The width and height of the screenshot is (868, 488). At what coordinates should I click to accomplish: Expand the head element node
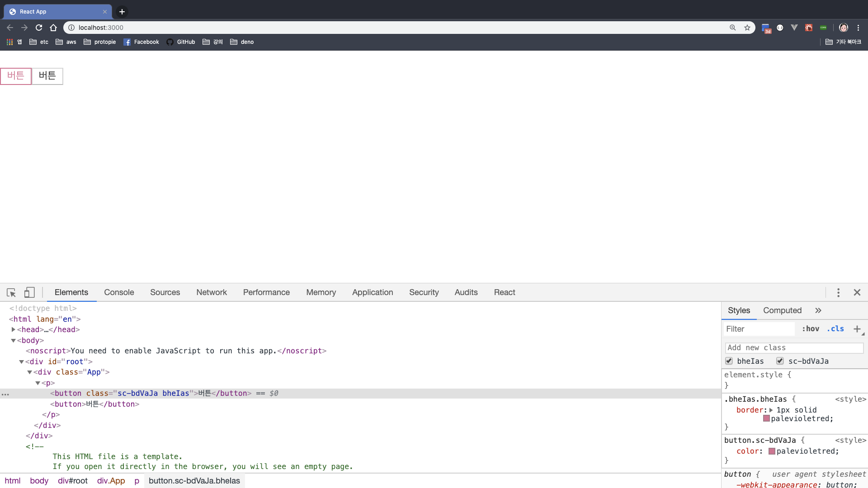pyautogui.click(x=14, y=330)
